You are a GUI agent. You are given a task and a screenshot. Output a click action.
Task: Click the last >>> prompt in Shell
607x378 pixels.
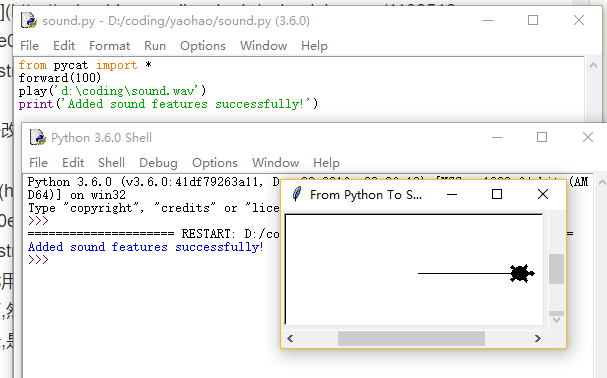coord(38,260)
